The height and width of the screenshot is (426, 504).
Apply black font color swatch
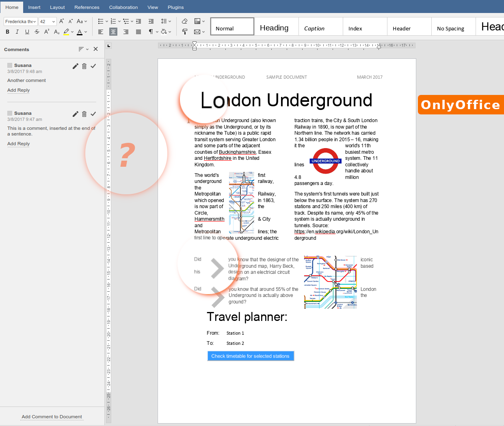click(80, 32)
